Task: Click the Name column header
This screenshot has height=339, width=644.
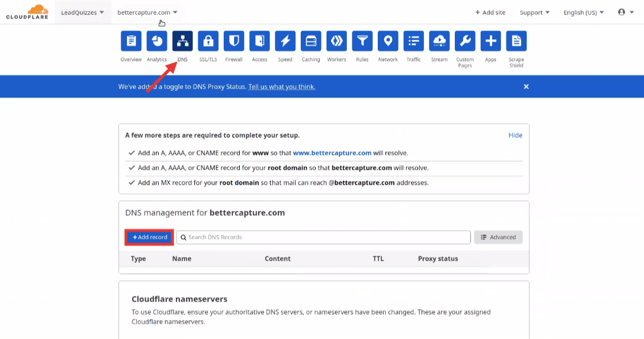Action: click(182, 258)
